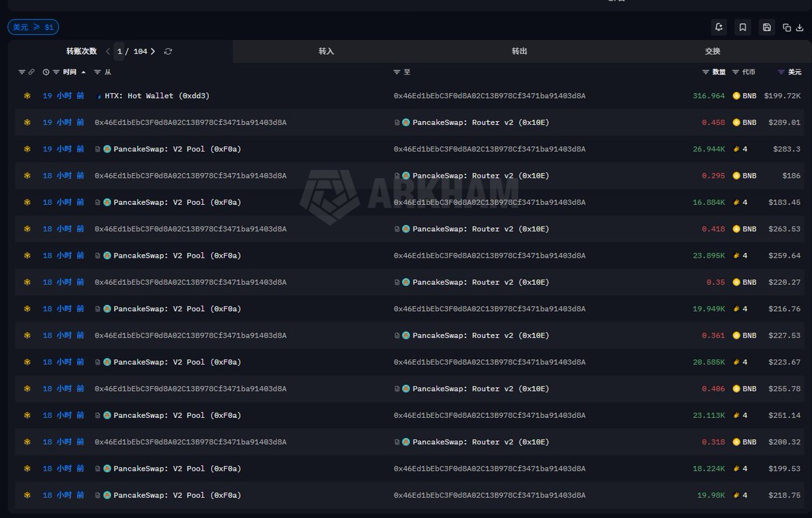Switch to the 转入 tab
This screenshot has width=812, height=518.
pyautogui.click(x=326, y=51)
